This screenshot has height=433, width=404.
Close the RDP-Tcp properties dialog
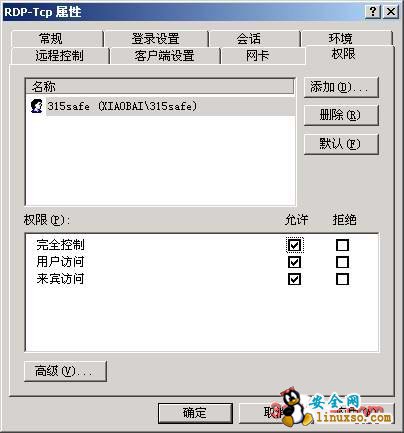[x=391, y=12]
